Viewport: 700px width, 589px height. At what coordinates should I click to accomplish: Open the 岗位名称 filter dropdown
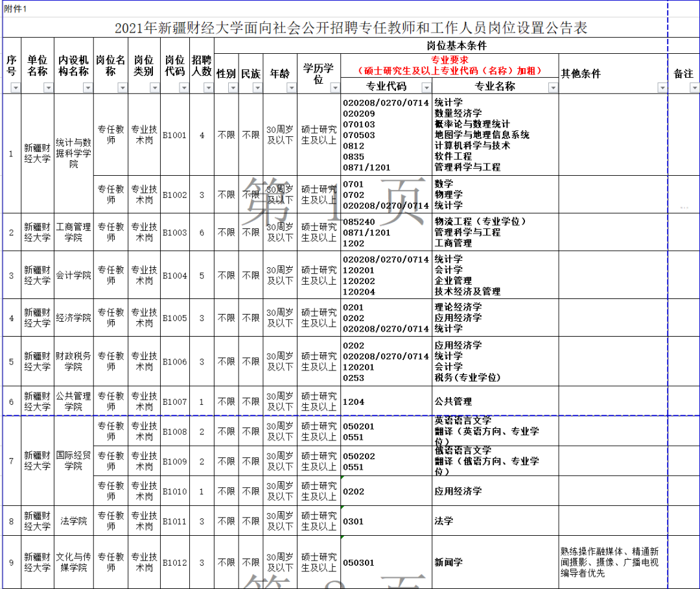tap(122, 88)
